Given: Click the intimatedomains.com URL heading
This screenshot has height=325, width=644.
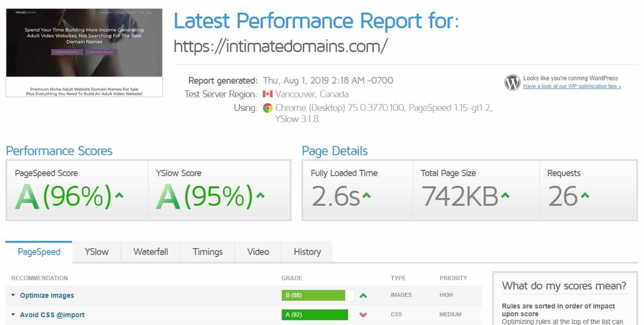Looking at the screenshot, I should coord(281,46).
